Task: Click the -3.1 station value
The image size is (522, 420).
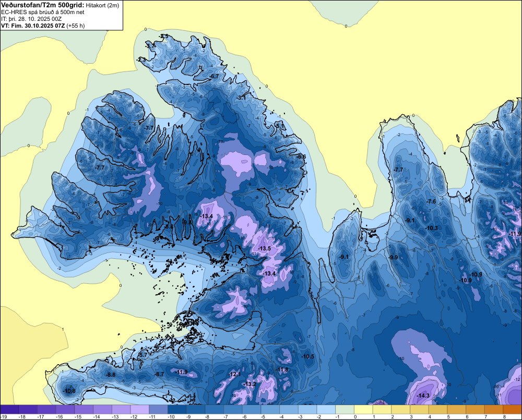Action: [x=241, y=98]
